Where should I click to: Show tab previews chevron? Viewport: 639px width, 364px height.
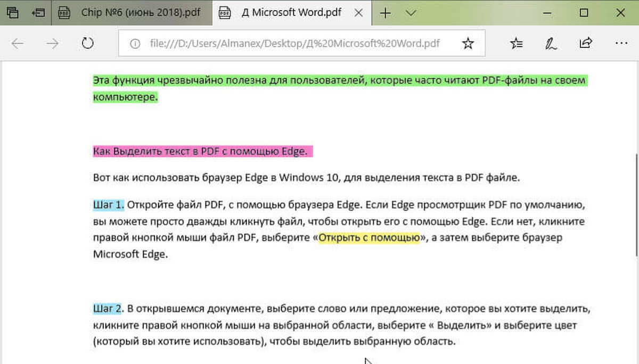pos(410,13)
